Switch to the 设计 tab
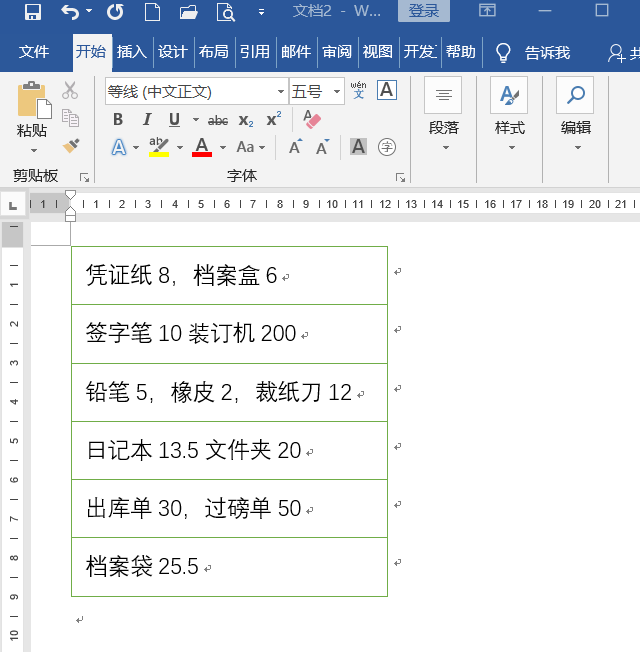The width and height of the screenshot is (640, 652). pos(173,52)
